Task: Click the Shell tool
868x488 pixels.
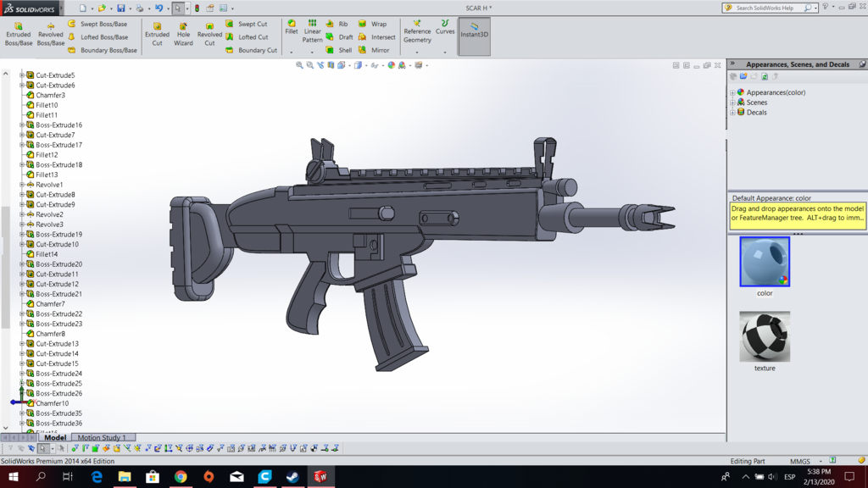Action: pyautogui.click(x=339, y=50)
